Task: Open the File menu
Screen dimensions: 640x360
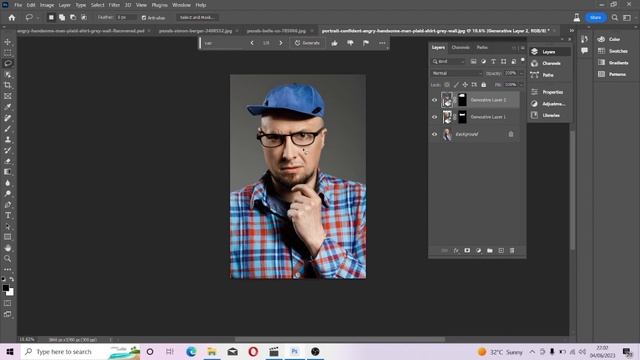Action: pos(18,5)
